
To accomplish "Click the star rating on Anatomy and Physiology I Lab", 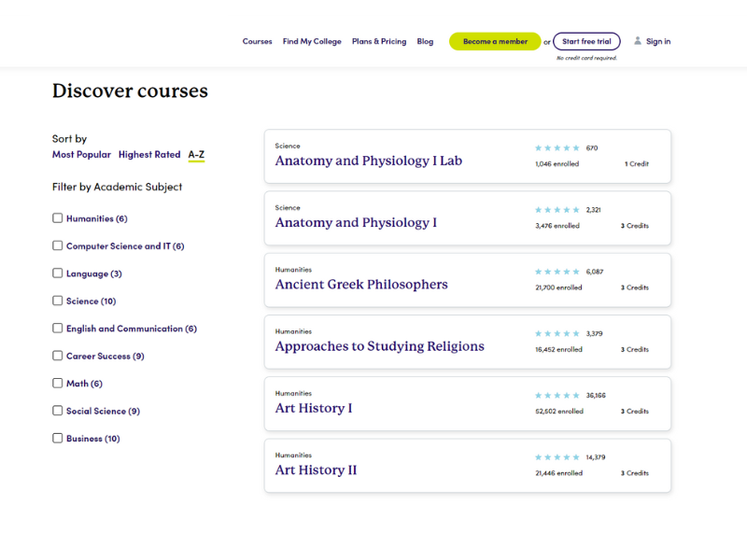I will click(x=557, y=147).
